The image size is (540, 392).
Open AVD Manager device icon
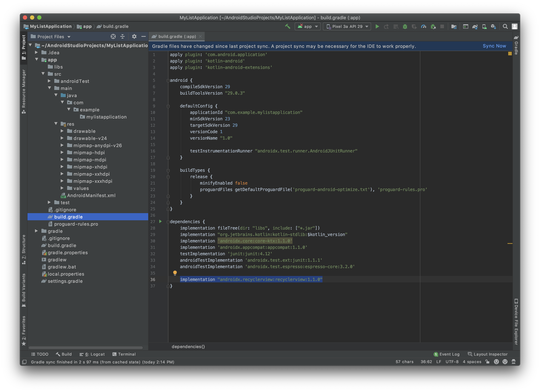[484, 26]
